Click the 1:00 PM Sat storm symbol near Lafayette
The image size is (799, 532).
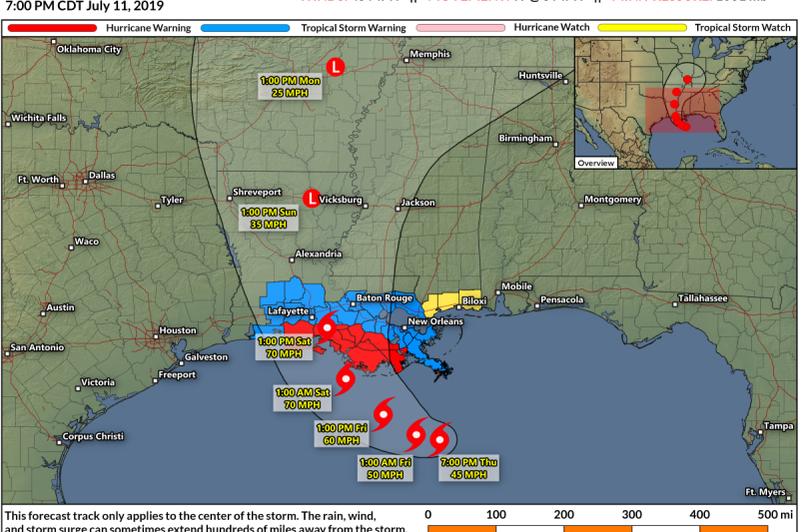pyautogui.click(x=327, y=327)
